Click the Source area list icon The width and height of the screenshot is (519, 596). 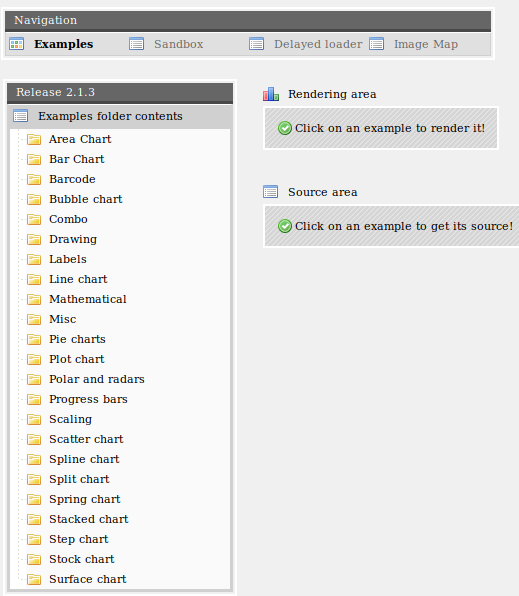(271, 192)
